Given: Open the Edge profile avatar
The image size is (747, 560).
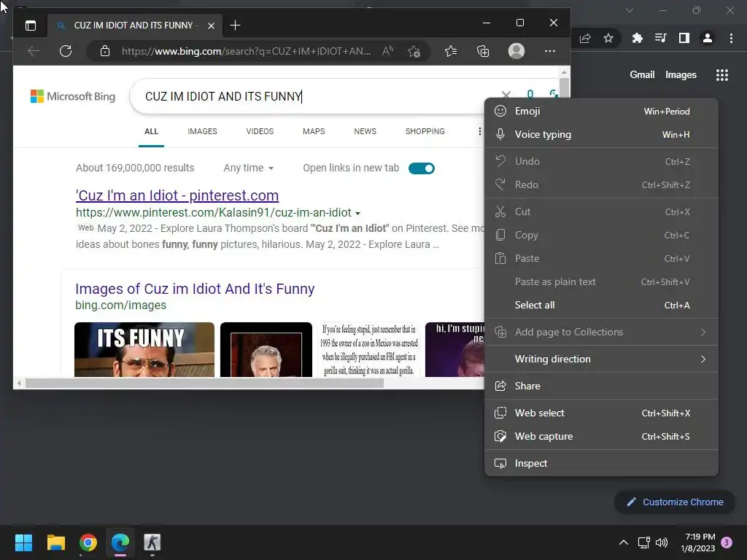Looking at the screenshot, I should pyautogui.click(x=516, y=51).
